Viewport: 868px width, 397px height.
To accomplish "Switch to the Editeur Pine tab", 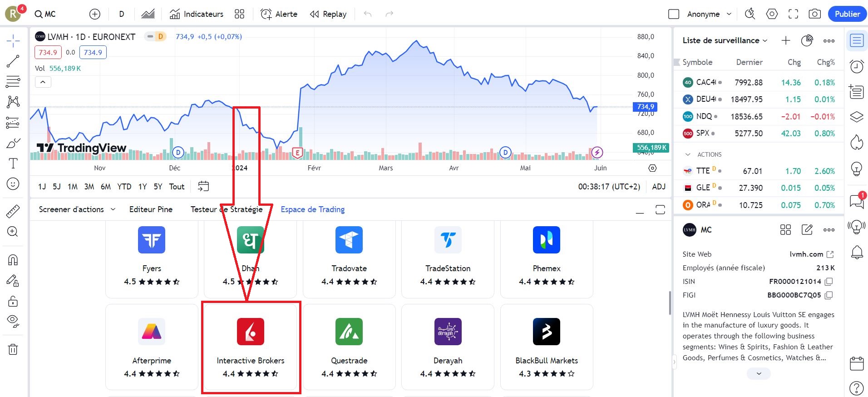I will click(x=151, y=209).
